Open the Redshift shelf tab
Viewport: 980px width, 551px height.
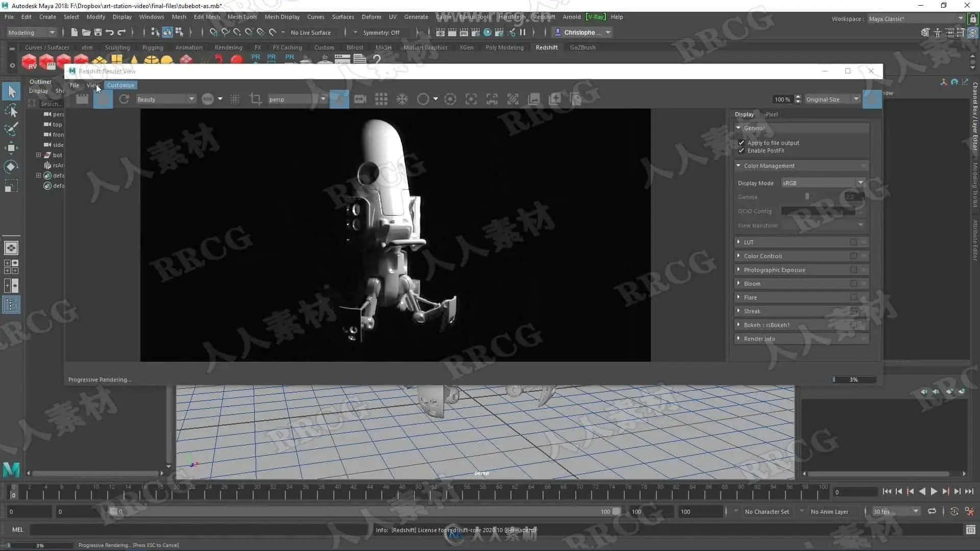(546, 47)
